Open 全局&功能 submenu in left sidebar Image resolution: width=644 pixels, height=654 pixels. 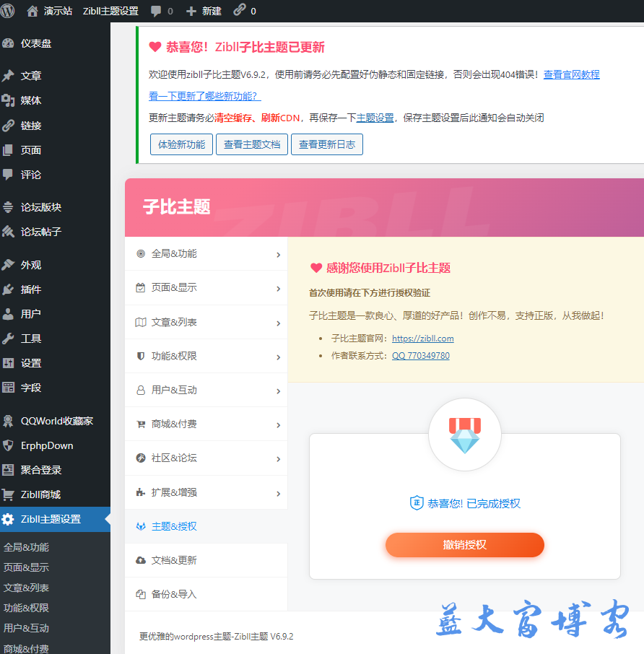[26, 547]
